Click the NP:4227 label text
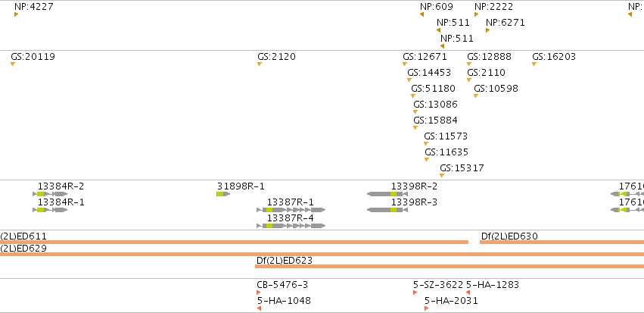Image resolution: width=644 pixels, height=313 pixels. (x=34, y=7)
